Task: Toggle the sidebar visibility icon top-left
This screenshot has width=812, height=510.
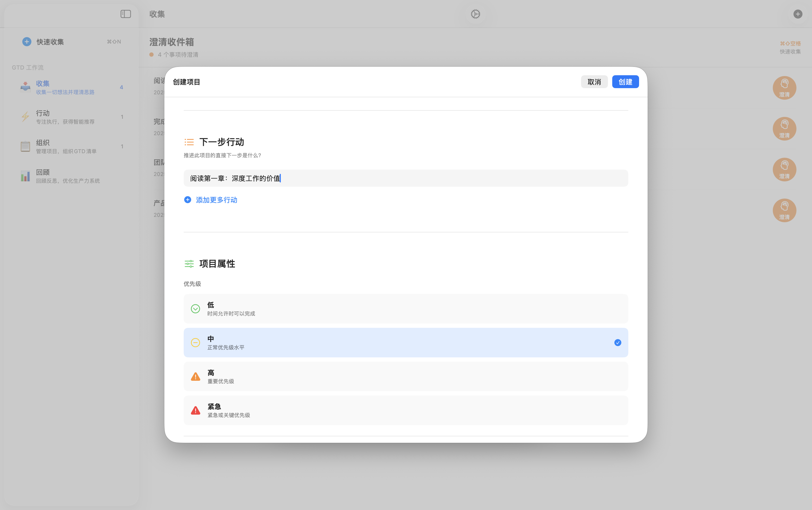Action: pyautogui.click(x=125, y=14)
